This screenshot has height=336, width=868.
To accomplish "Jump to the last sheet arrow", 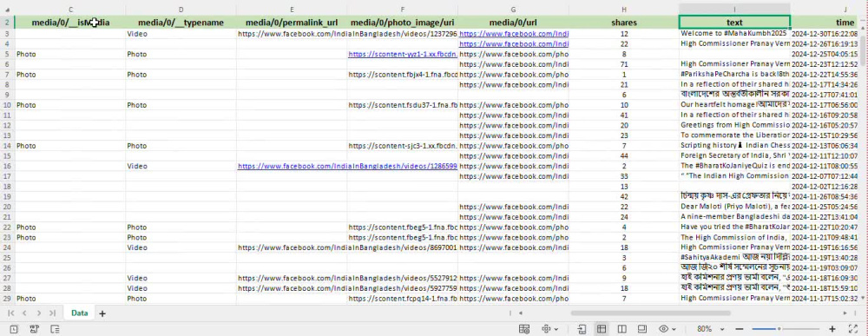I will (52, 313).
